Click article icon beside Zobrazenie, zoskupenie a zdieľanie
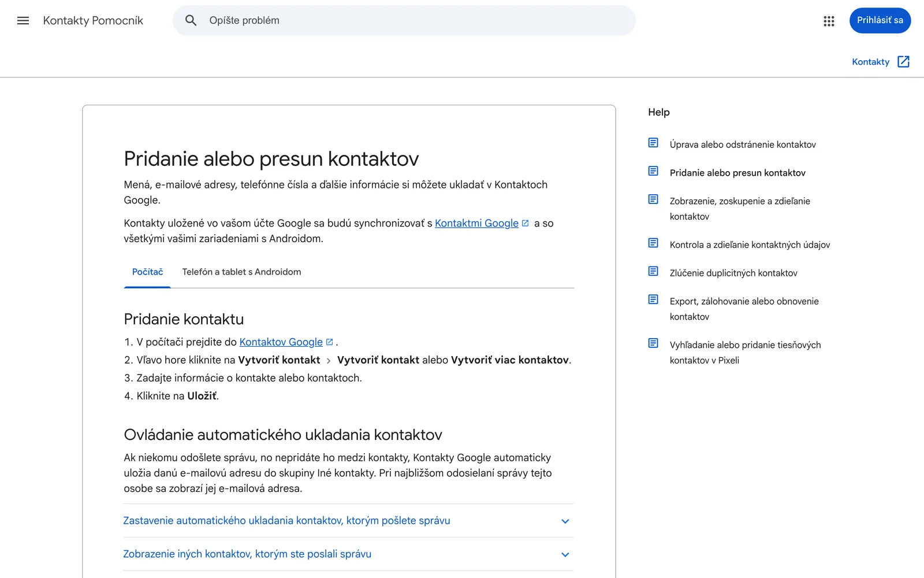The width and height of the screenshot is (924, 578). [653, 199]
